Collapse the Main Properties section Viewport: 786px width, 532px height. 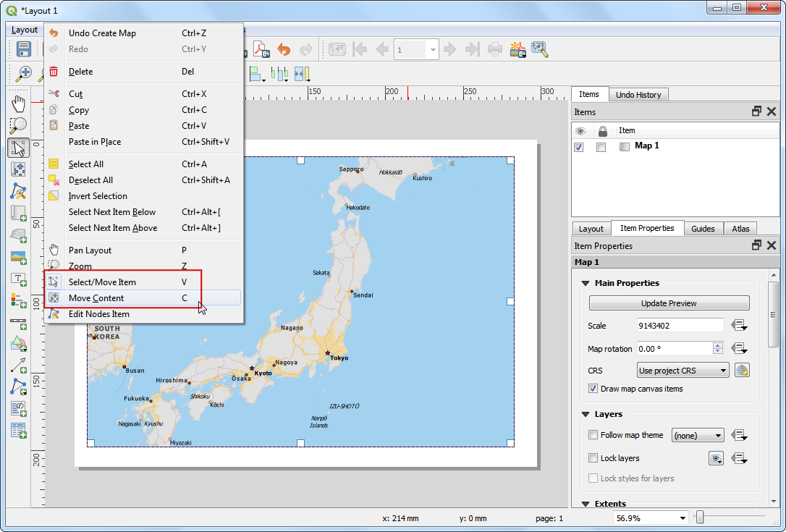coord(586,283)
